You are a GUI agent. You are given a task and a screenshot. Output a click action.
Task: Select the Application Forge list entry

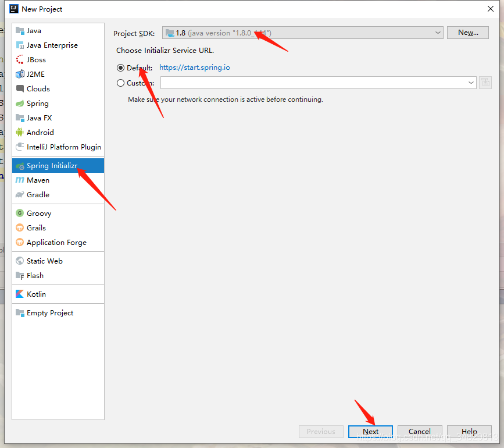(x=58, y=242)
